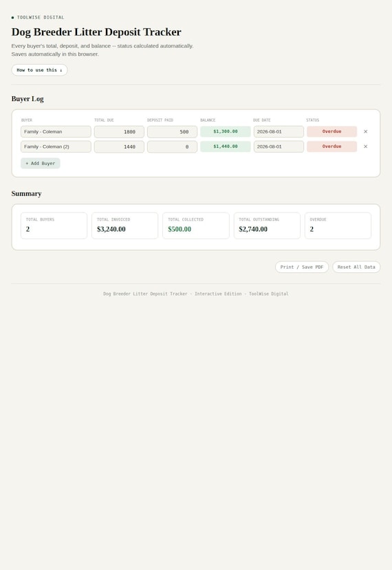
Task: Click the Overdue count summary card
Action: (338, 226)
